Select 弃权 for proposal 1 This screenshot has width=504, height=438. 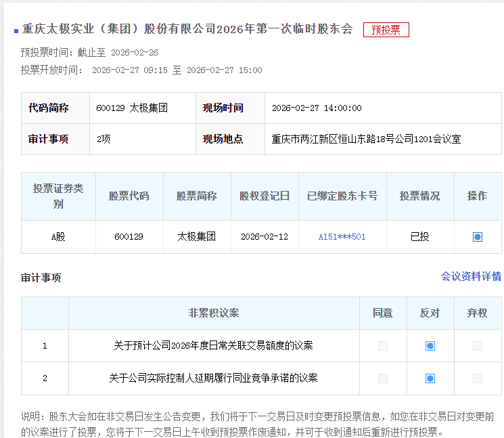click(x=478, y=346)
